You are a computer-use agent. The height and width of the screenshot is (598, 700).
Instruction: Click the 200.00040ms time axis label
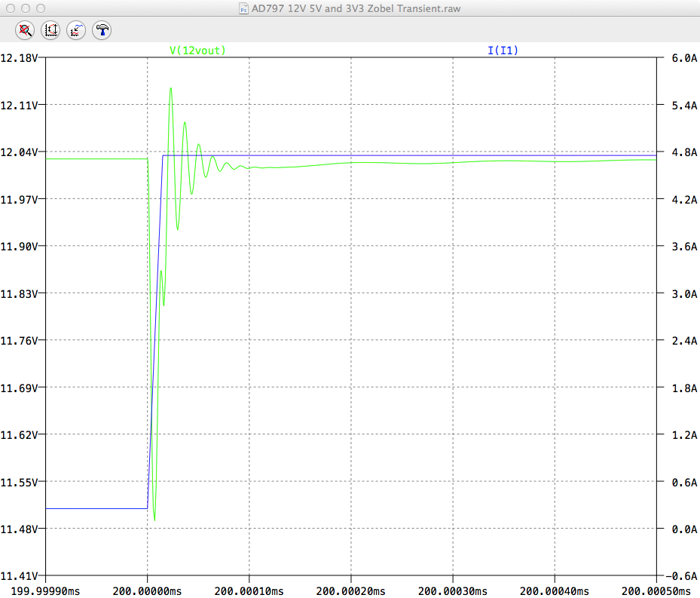coord(555,591)
